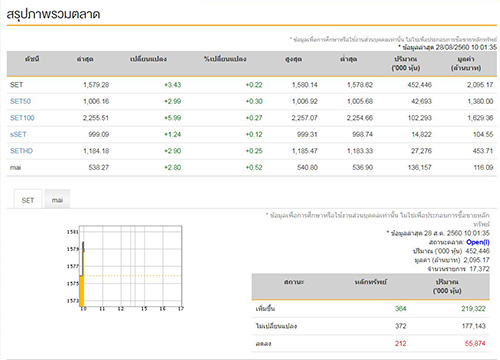
Task: Click the SET intraday chart
Action: click(x=125, y=268)
